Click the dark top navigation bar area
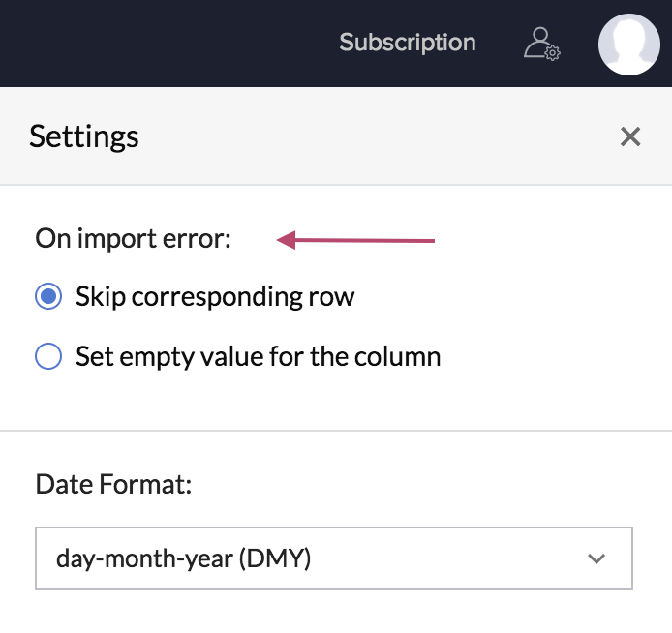672x633 pixels. (165, 44)
